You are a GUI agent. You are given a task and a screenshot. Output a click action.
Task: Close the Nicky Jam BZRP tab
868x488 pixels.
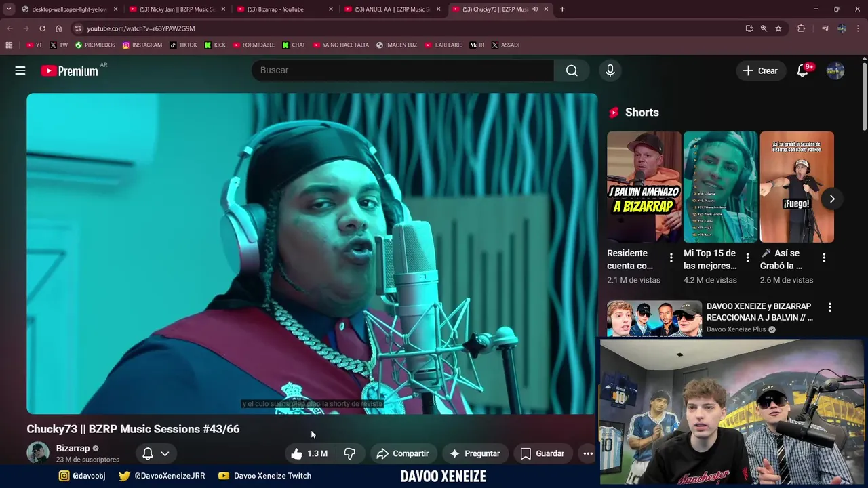coord(223,9)
